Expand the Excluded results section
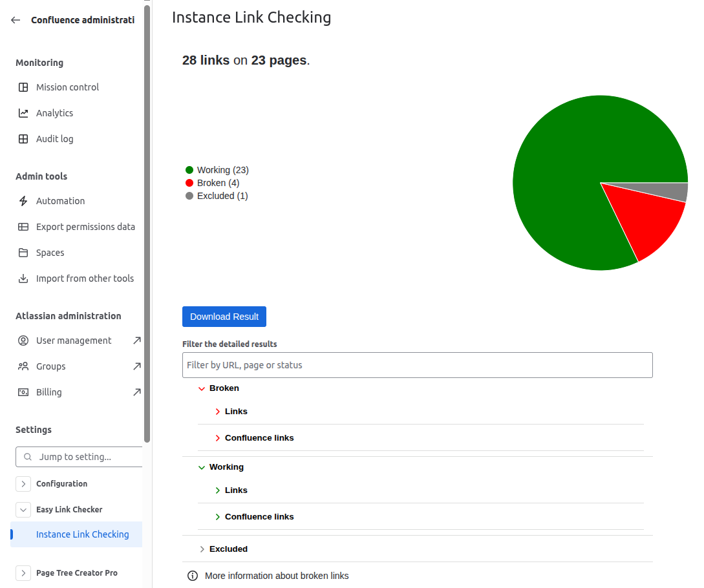The image size is (704, 588). click(x=202, y=549)
